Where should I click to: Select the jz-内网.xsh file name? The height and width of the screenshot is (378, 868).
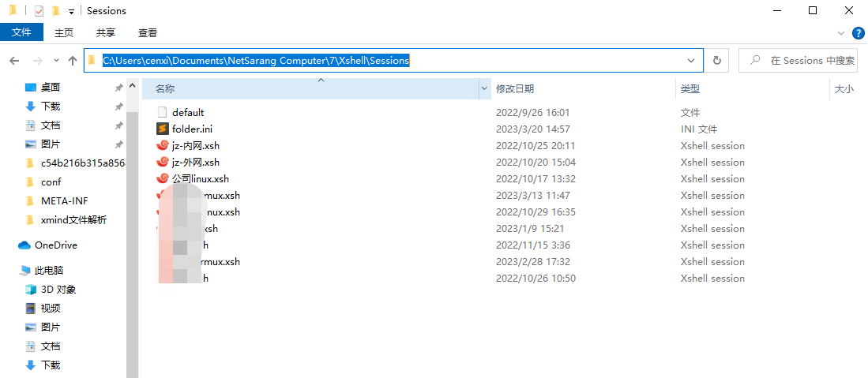tap(196, 145)
